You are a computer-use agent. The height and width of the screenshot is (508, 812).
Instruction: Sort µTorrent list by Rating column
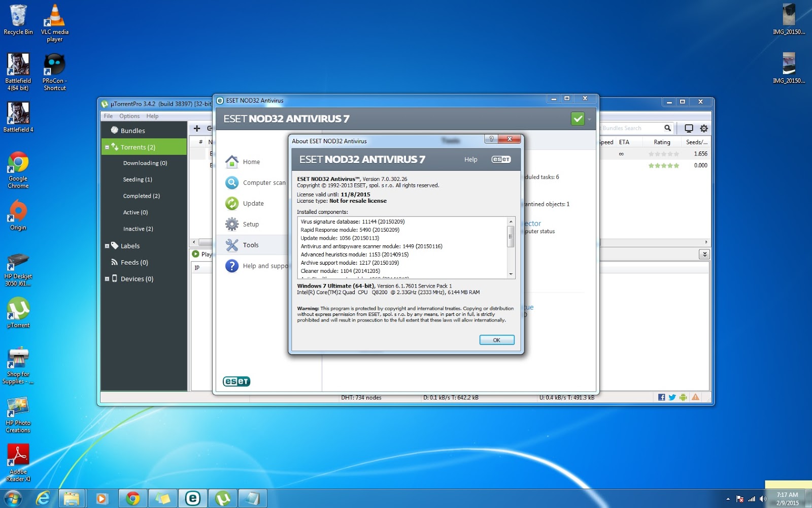[x=662, y=142]
